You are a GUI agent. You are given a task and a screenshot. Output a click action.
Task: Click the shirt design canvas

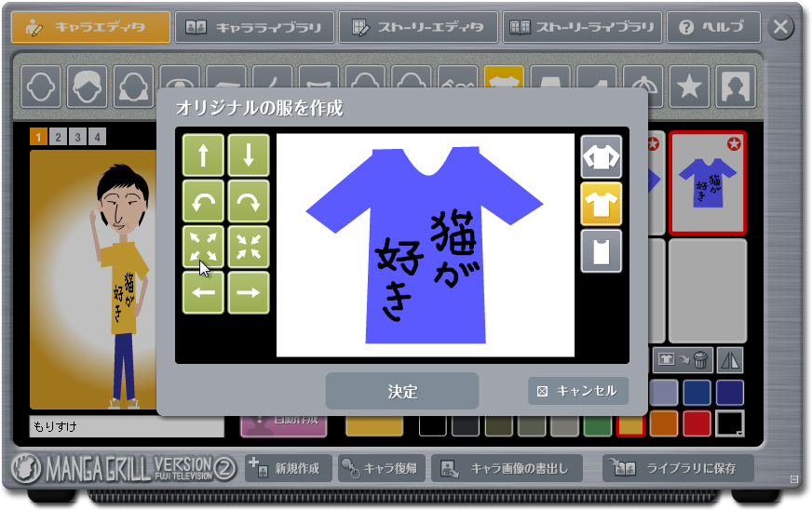click(x=426, y=246)
